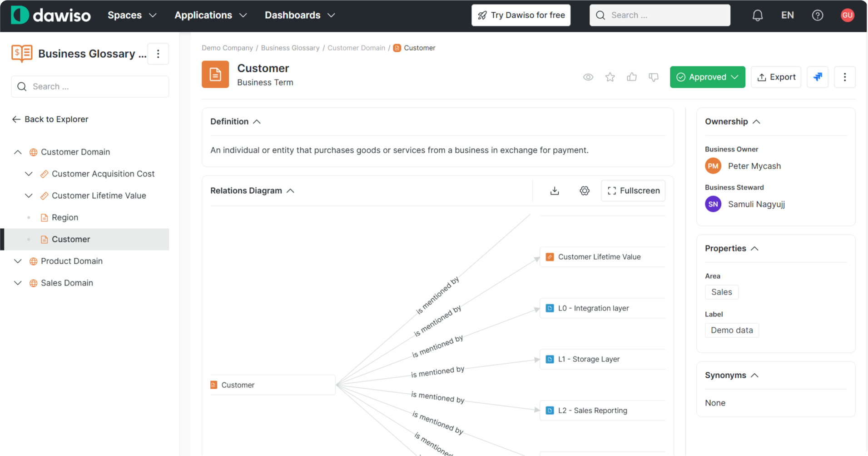Open the Dashboards menu
The image size is (868, 456).
click(300, 15)
